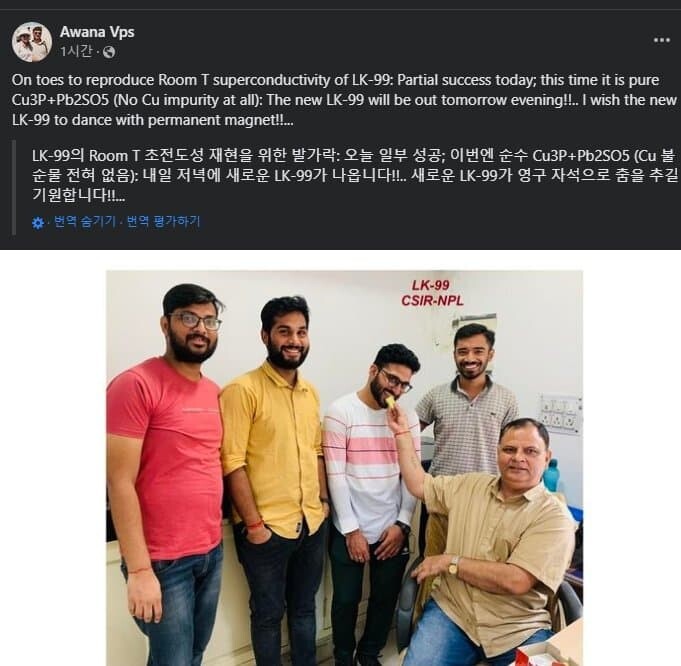The image size is (681, 666).
Task: Click the blue water bottle in photo
Action: [552, 475]
